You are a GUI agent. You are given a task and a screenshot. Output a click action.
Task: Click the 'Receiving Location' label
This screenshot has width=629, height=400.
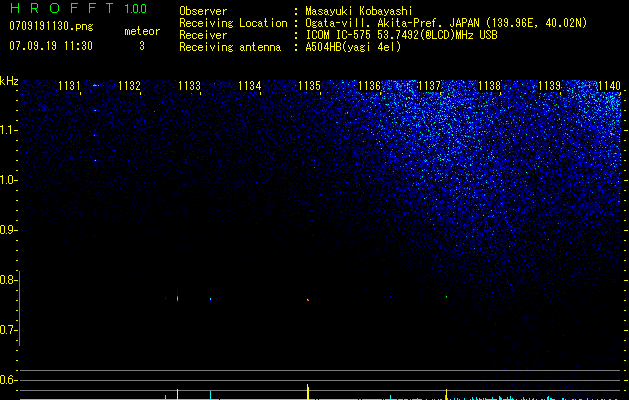[x=233, y=23]
